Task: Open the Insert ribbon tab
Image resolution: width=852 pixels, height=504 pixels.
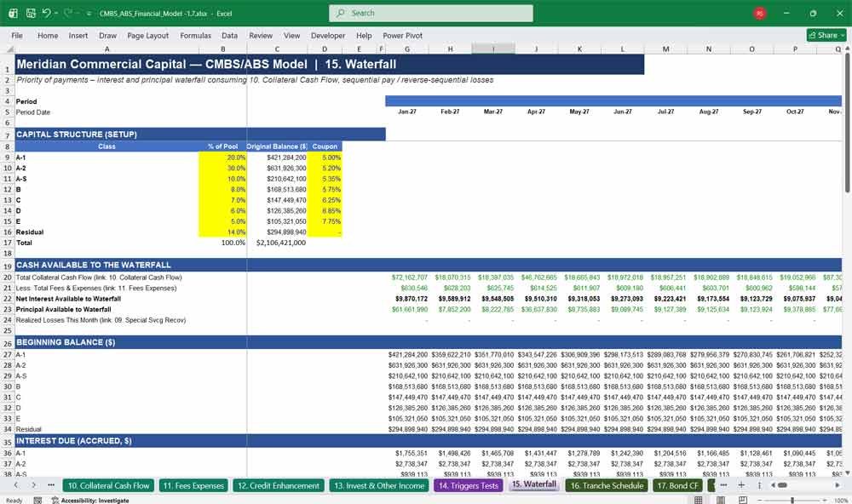Action: (78, 35)
